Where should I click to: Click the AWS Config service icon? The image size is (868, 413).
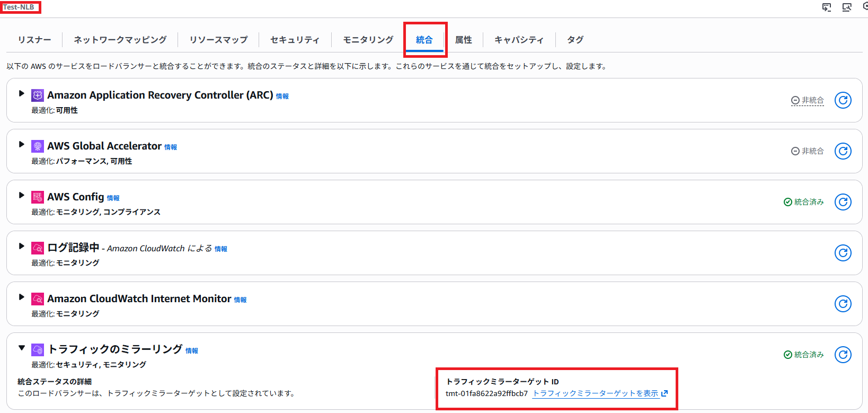tap(38, 197)
